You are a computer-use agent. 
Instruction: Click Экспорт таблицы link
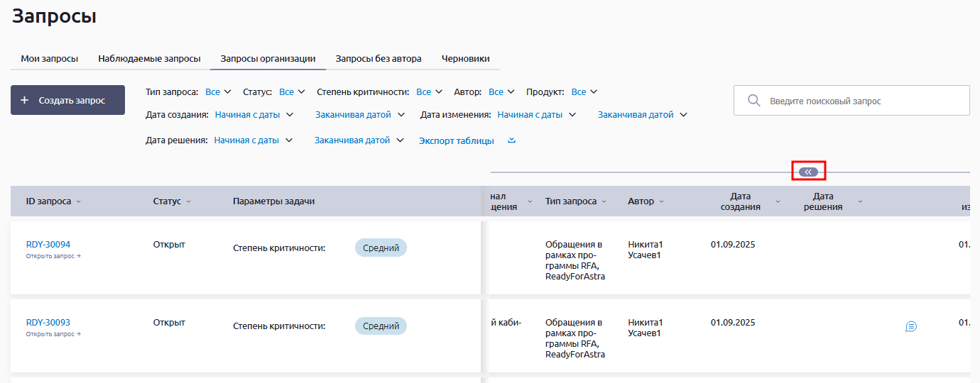coord(456,140)
